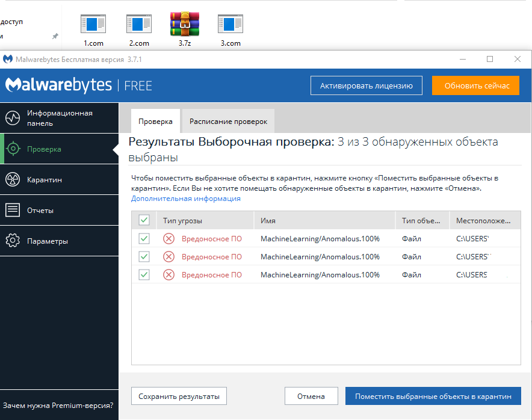Image resolution: width=532 pixels, height=420 pixels.
Task: Open the Параметры section
Action: (59, 241)
